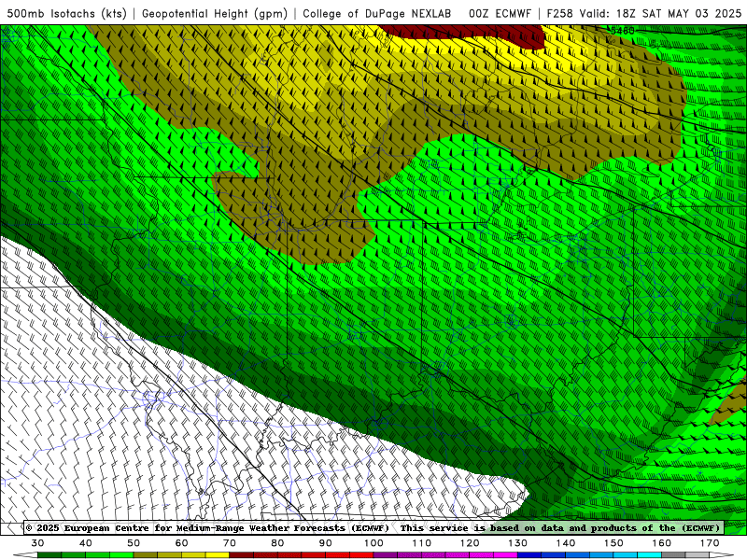This screenshot has width=747, height=560.
Task: Click the '150' label on the color scale
Action: [613, 543]
